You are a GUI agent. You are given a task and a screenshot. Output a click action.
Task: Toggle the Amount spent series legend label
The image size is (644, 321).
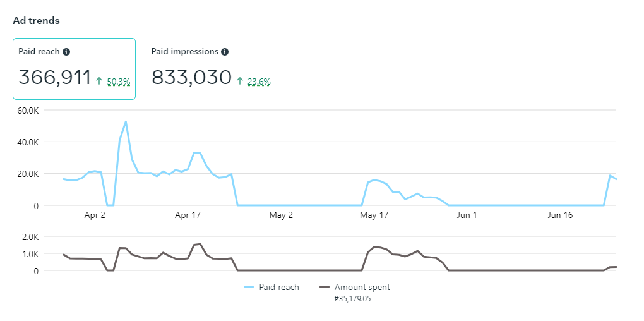[362, 288]
